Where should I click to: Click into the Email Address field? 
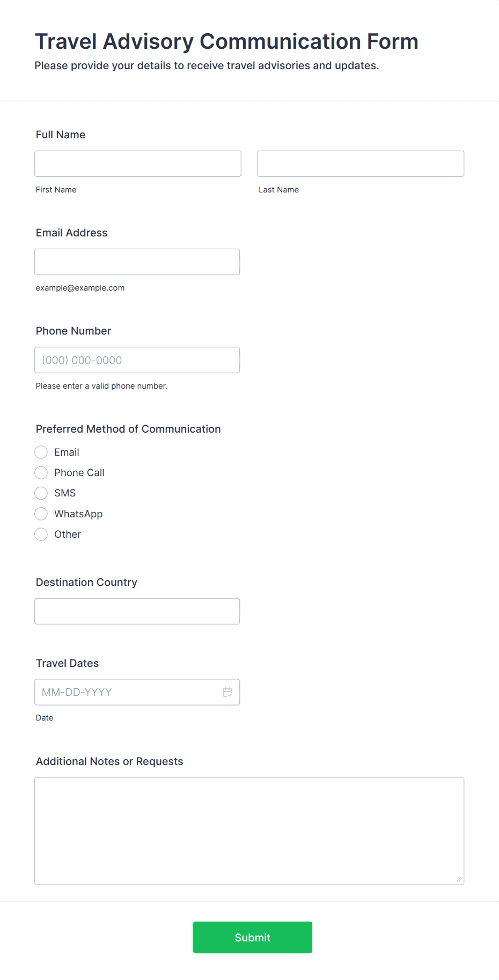[x=137, y=262]
